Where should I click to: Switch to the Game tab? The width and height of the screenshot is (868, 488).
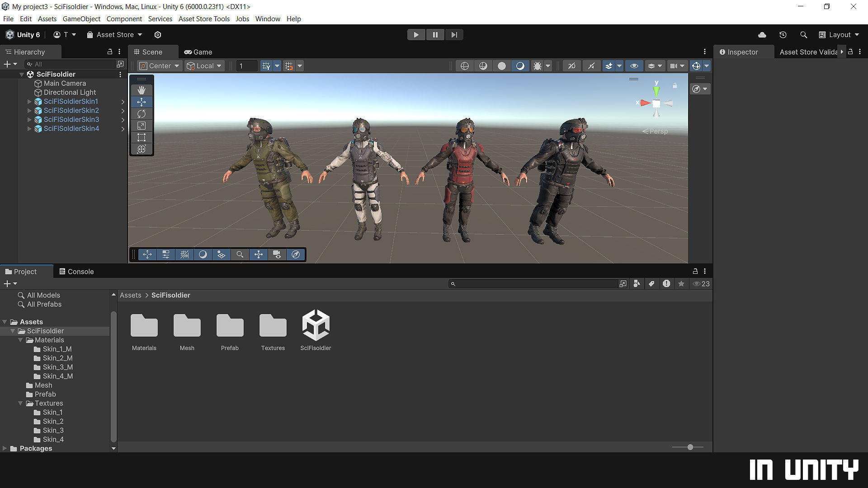[198, 52]
